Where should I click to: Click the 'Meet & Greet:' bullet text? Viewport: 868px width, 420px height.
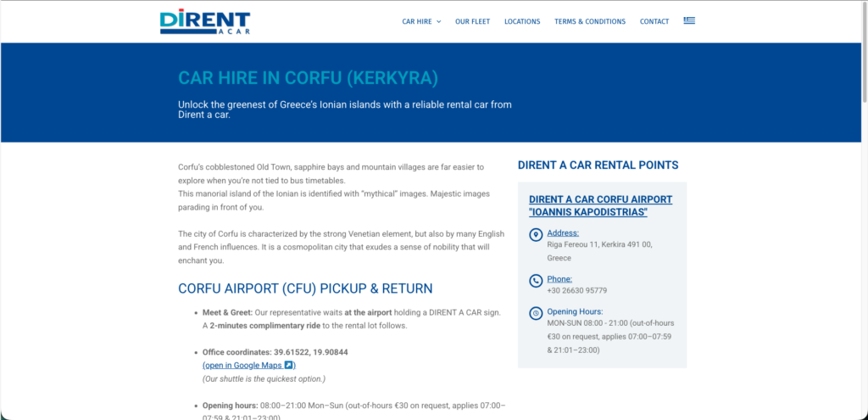tap(227, 312)
